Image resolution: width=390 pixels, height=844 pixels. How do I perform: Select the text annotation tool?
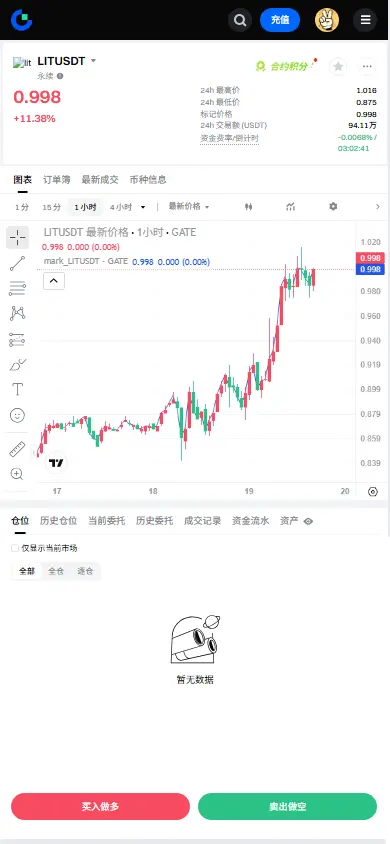pyautogui.click(x=17, y=389)
